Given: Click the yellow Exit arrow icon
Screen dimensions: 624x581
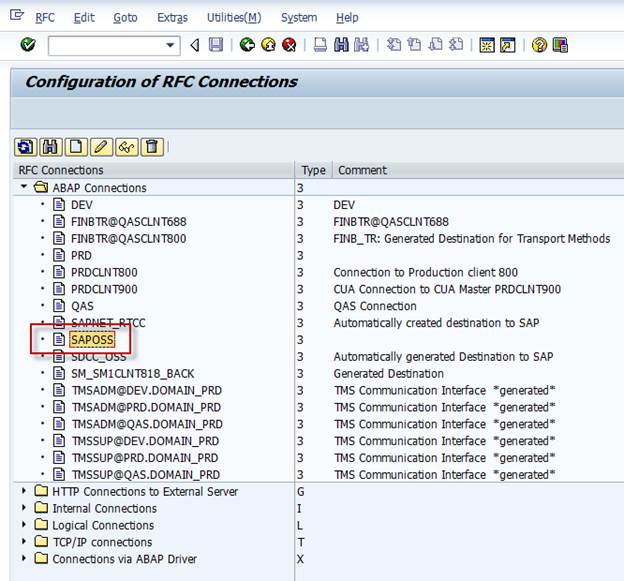Looking at the screenshot, I should click(268, 45).
